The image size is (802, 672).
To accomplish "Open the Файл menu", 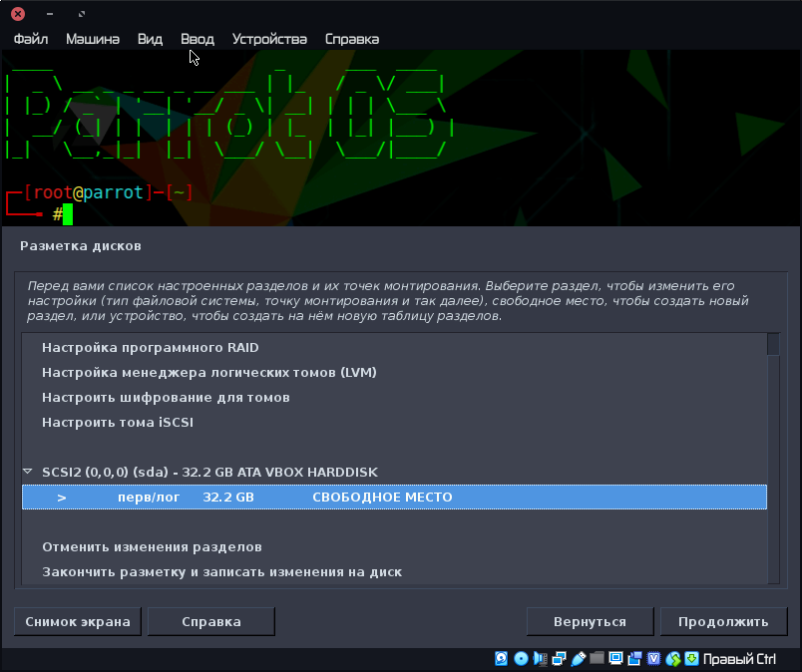I will click(x=31, y=39).
